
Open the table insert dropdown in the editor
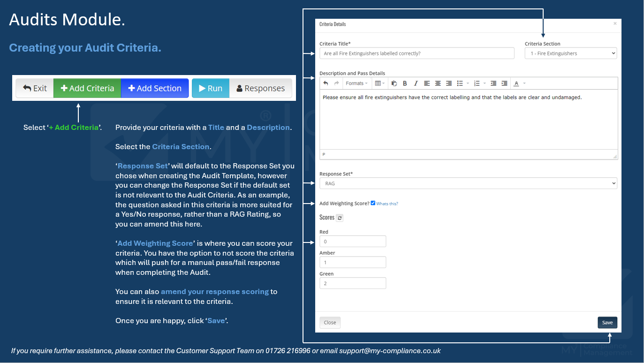point(379,83)
